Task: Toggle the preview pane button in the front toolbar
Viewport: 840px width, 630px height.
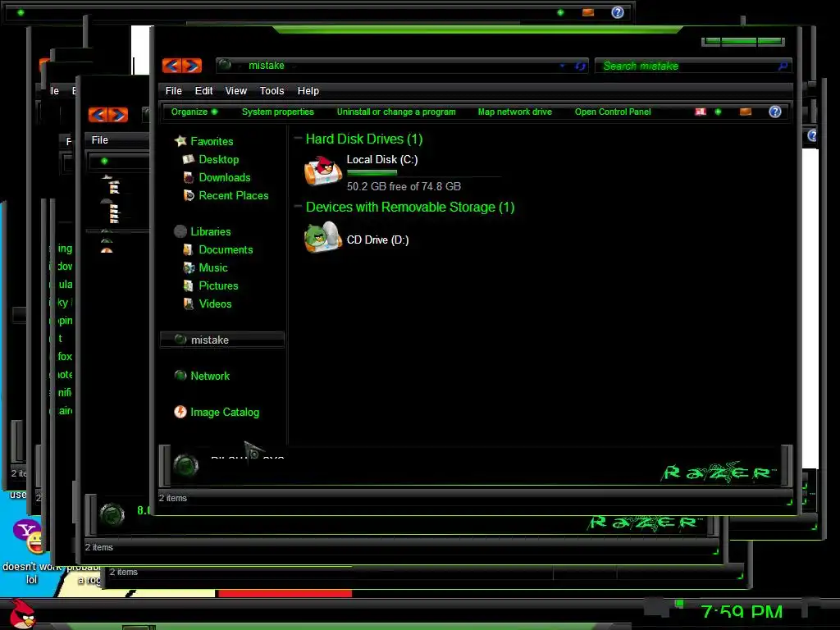Action: click(745, 112)
